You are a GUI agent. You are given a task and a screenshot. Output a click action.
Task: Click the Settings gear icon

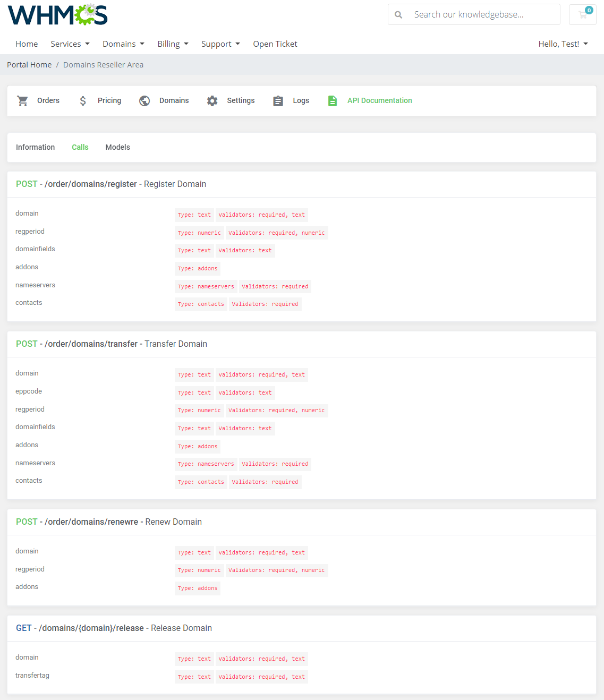[x=212, y=100]
